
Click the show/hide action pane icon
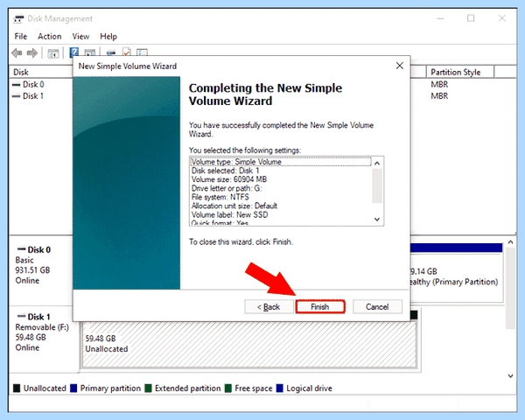(x=90, y=52)
